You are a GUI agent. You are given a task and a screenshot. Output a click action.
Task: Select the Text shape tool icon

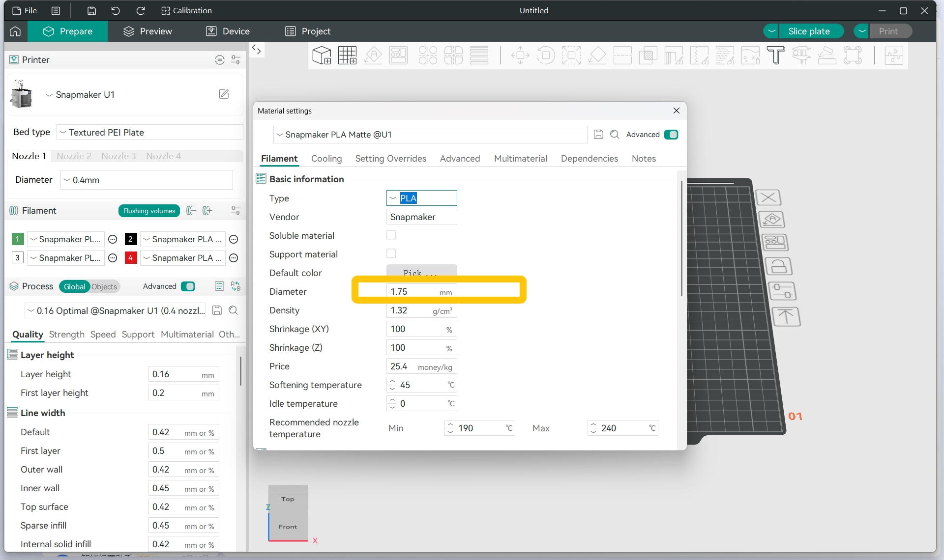tap(776, 56)
